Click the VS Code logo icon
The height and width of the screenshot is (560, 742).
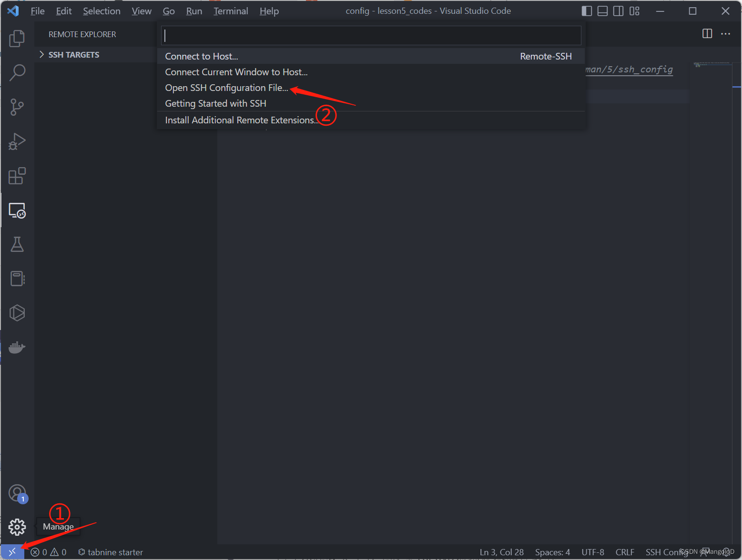point(13,11)
